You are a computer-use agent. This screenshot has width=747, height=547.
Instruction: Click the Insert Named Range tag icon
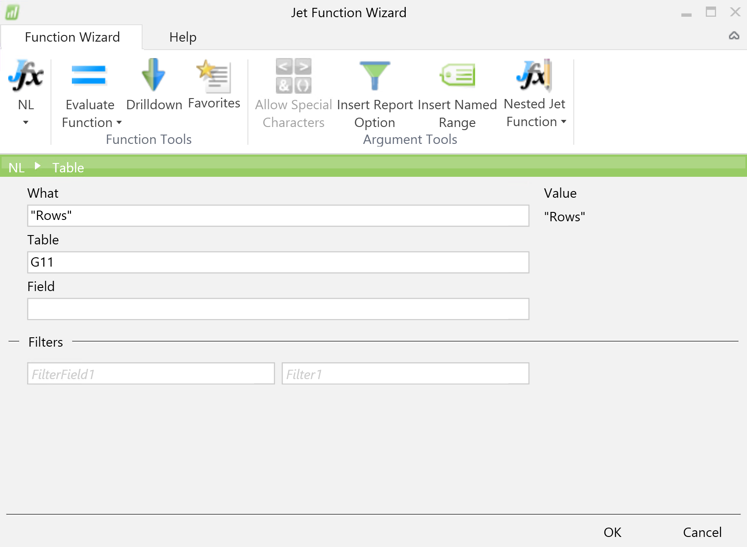click(457, 75)
